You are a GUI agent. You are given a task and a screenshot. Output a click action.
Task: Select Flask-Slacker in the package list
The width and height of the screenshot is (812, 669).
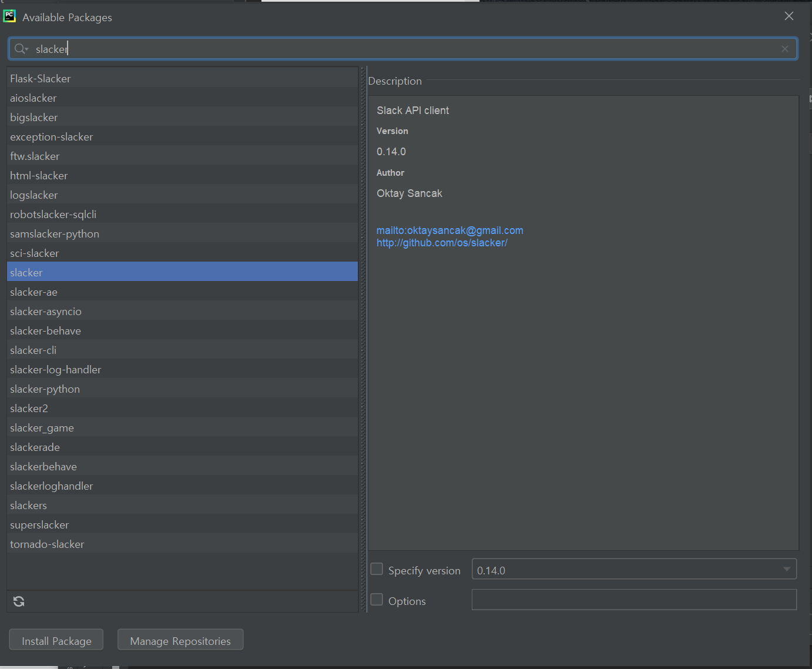(182, 78)
